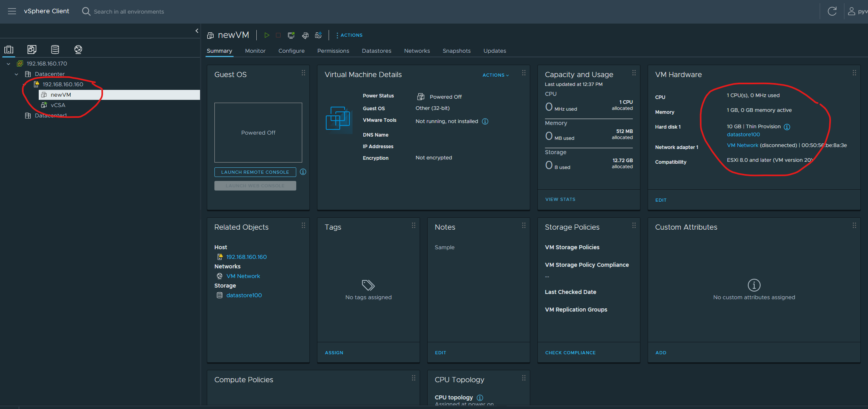Click EDIT in Notes card
868x409 pixels.
click(440, 353)
